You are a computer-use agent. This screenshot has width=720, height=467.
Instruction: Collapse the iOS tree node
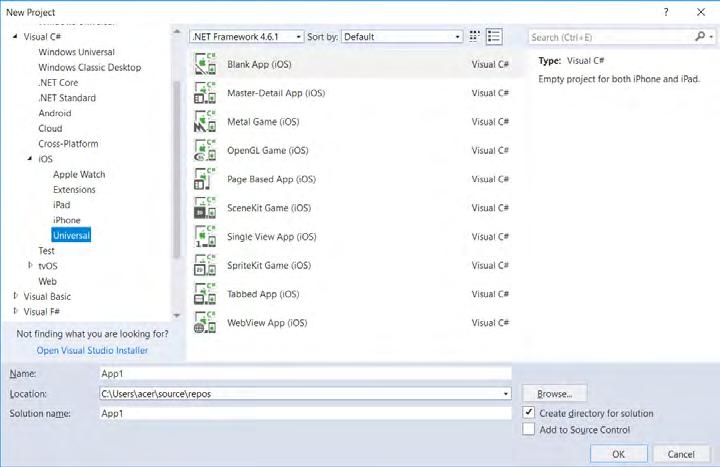tap(30, 158)
